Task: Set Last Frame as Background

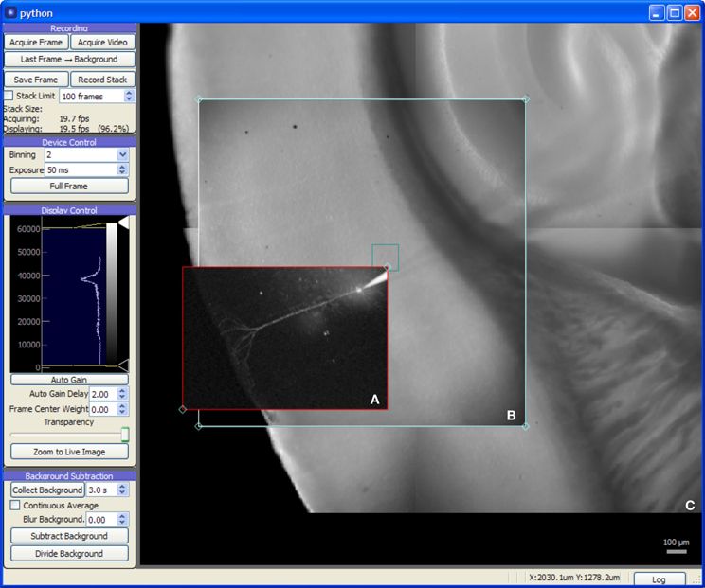Action: coord(69,60)
